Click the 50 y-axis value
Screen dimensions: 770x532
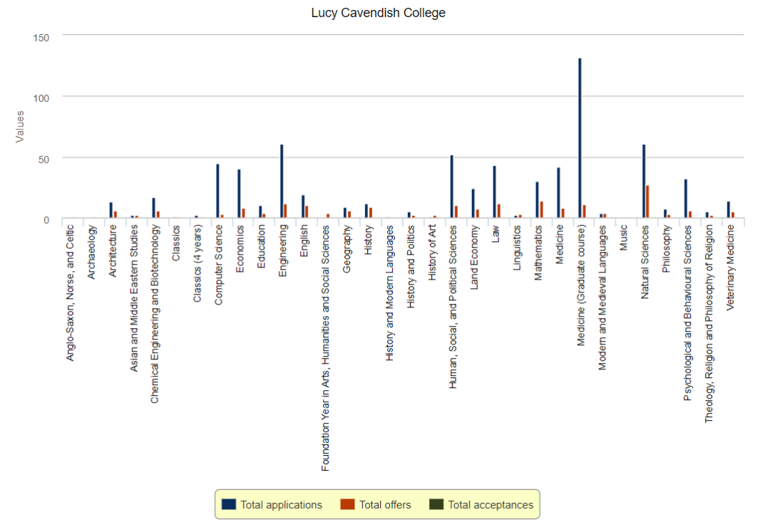coord(43,159)
